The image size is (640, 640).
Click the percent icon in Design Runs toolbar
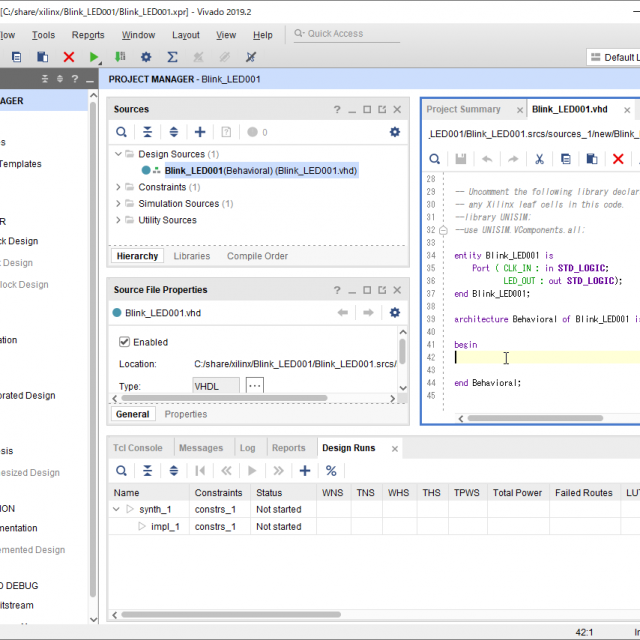331,471
